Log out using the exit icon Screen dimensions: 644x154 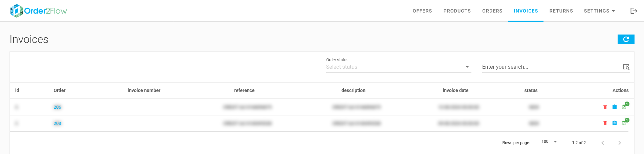tap(634, 11)
